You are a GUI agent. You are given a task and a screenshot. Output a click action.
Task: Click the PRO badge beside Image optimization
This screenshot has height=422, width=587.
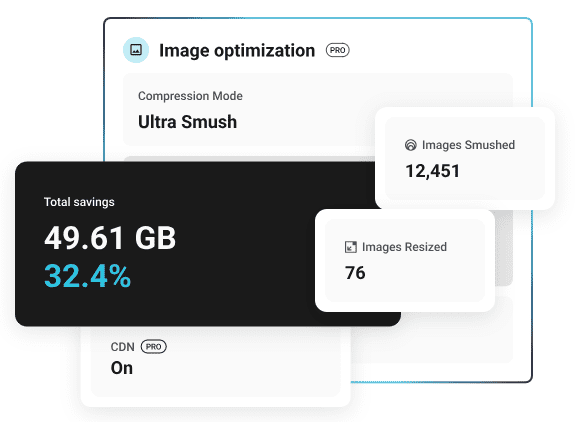[337, 50]
